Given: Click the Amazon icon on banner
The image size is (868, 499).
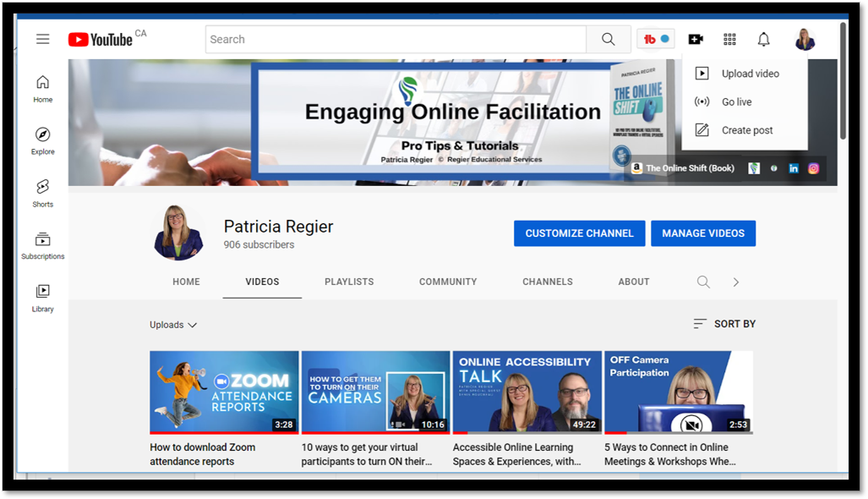Looking at the screenshot, I should [636, 168].
